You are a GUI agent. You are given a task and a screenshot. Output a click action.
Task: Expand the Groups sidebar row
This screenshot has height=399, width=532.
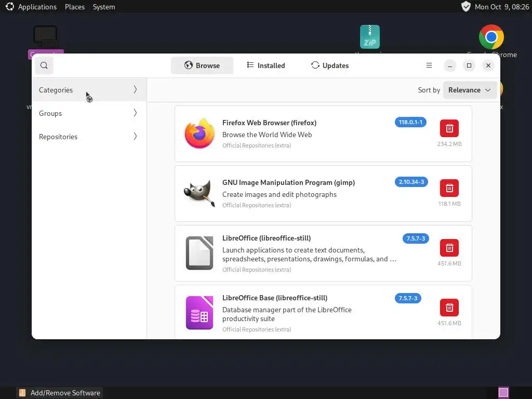tap(89, 113)
